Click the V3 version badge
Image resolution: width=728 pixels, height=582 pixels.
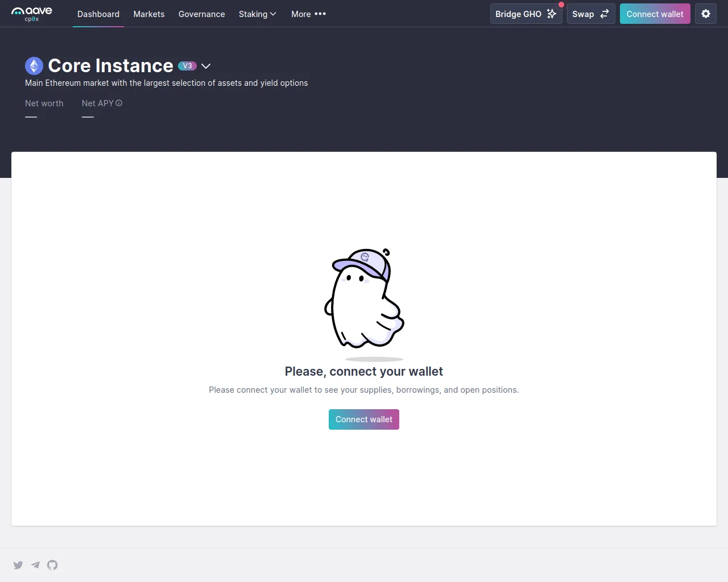[187, 66]
